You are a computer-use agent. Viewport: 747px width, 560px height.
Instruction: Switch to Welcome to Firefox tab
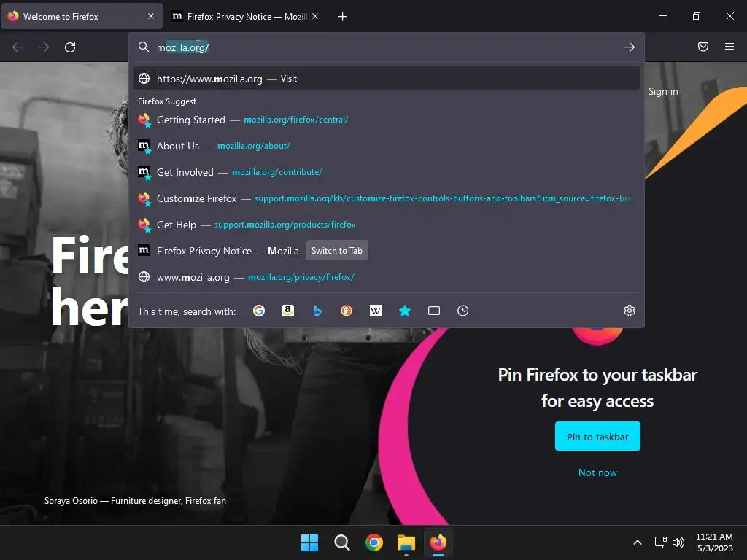point(82,16)
